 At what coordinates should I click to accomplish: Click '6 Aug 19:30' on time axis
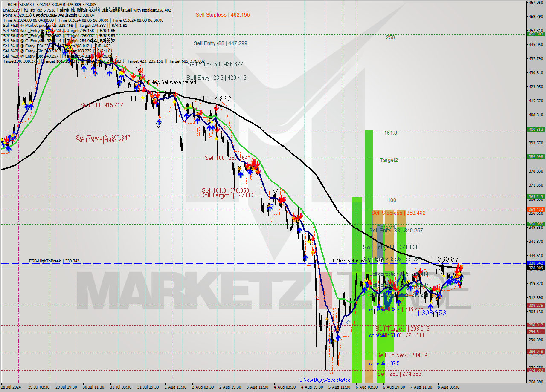(x=394, y=387)
